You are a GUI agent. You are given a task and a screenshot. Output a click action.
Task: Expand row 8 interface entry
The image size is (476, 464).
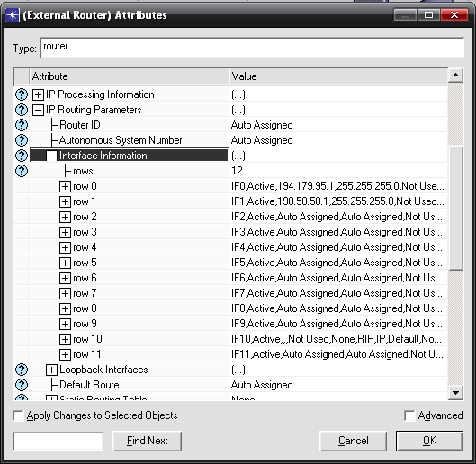point(65,308)
